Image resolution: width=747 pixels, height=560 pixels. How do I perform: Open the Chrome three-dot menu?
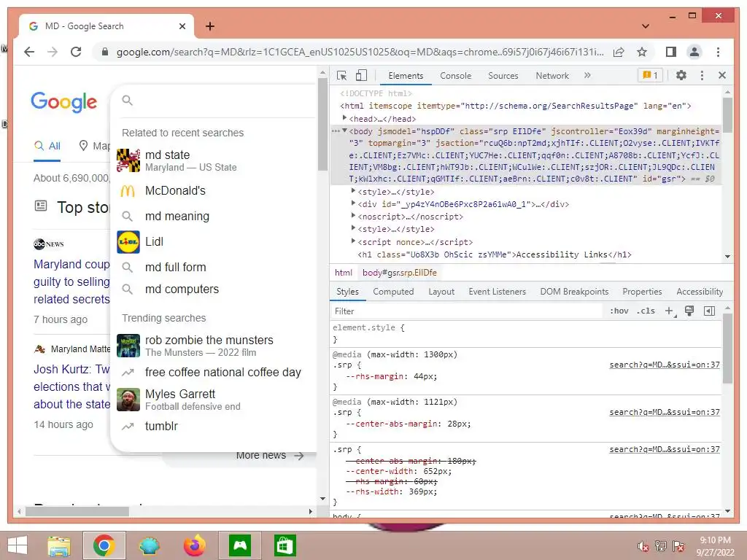tap(718, 52)
